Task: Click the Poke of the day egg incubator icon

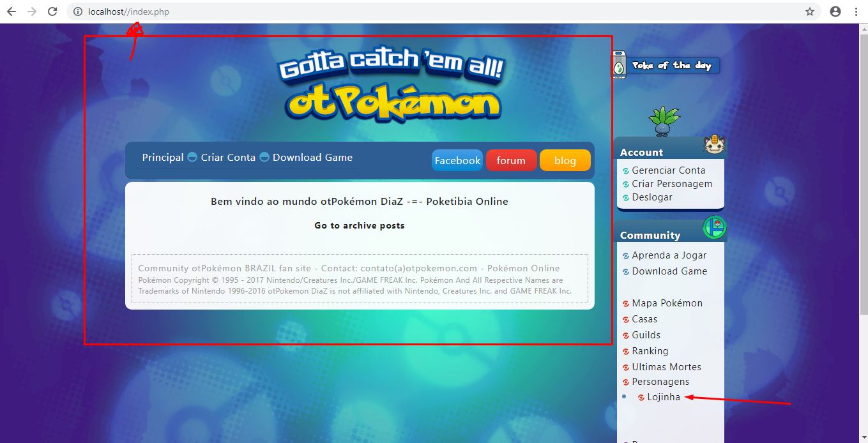Action: click(x=619, y=65)
